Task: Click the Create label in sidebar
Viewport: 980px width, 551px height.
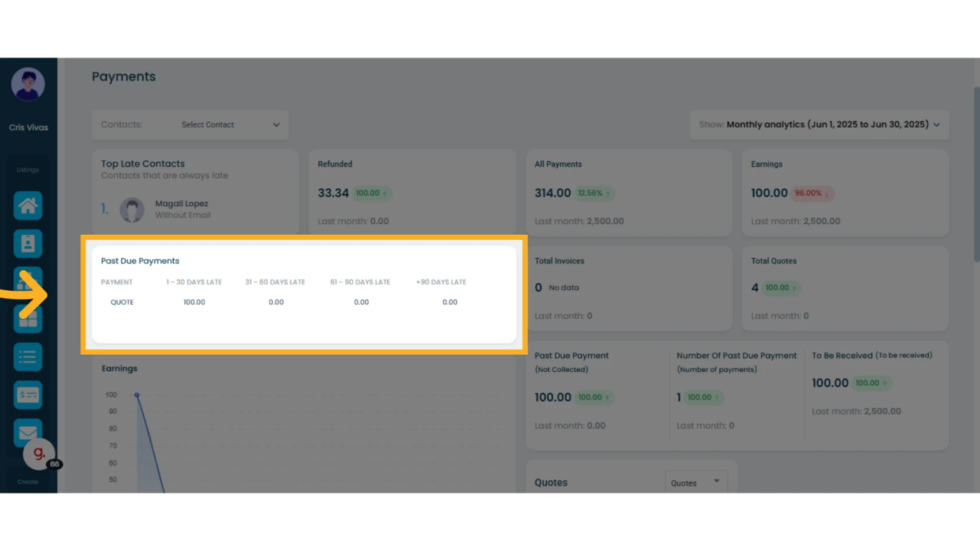Action: click(28, 482)
